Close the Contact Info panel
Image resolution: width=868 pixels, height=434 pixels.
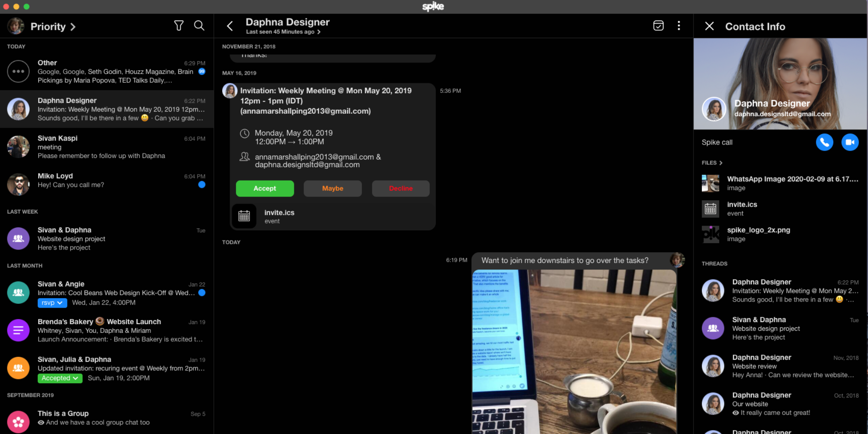pyautogui.click(x=709, y=26)
